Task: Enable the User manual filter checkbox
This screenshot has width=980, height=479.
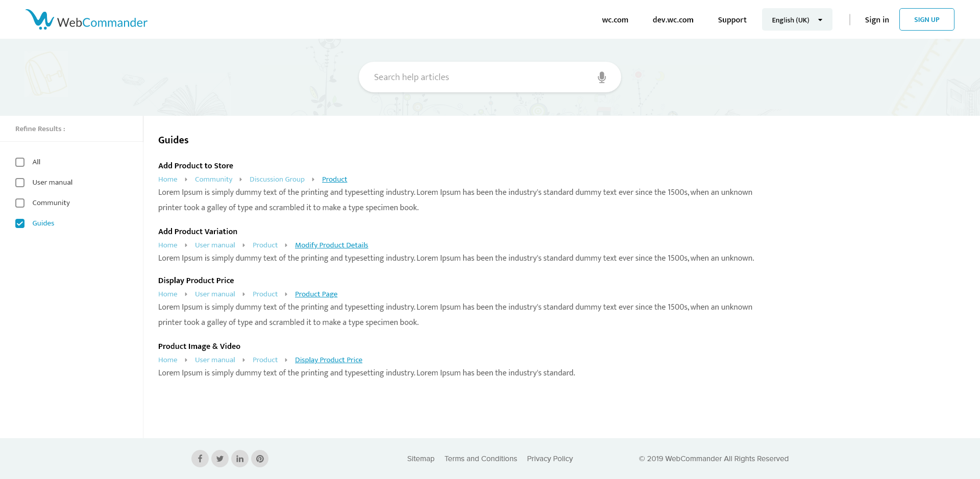Action: click(20, 183)
